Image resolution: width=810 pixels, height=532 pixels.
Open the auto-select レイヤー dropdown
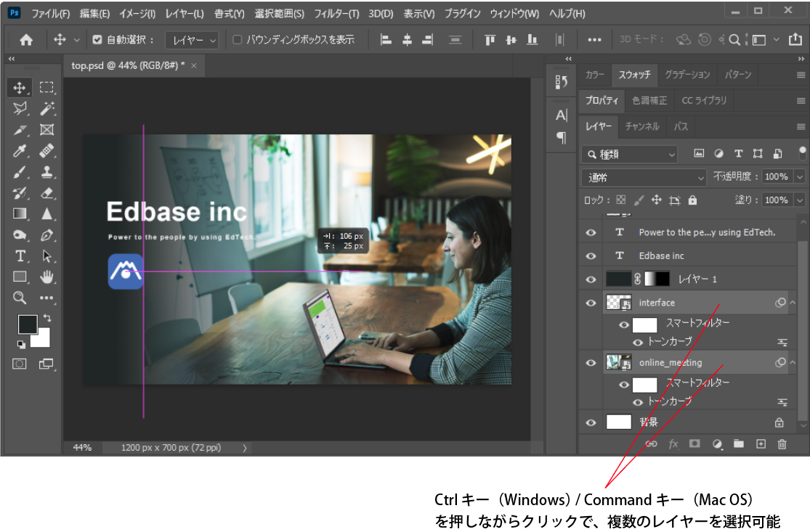click(x=192, y=40)
